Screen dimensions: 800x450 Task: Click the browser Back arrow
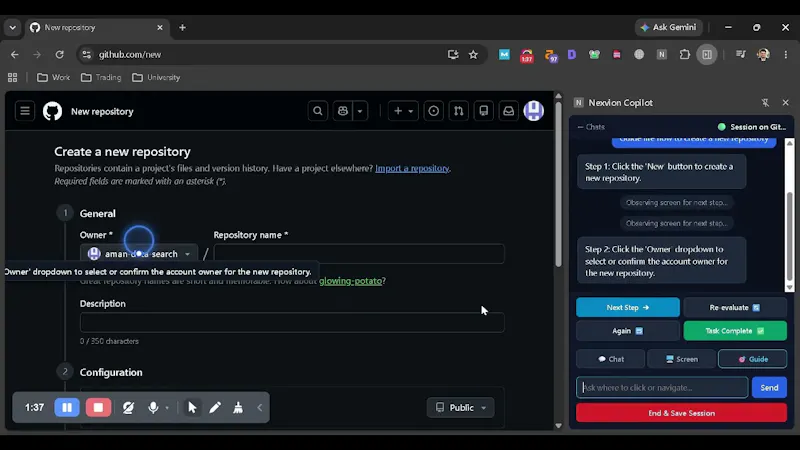[14, 55]
